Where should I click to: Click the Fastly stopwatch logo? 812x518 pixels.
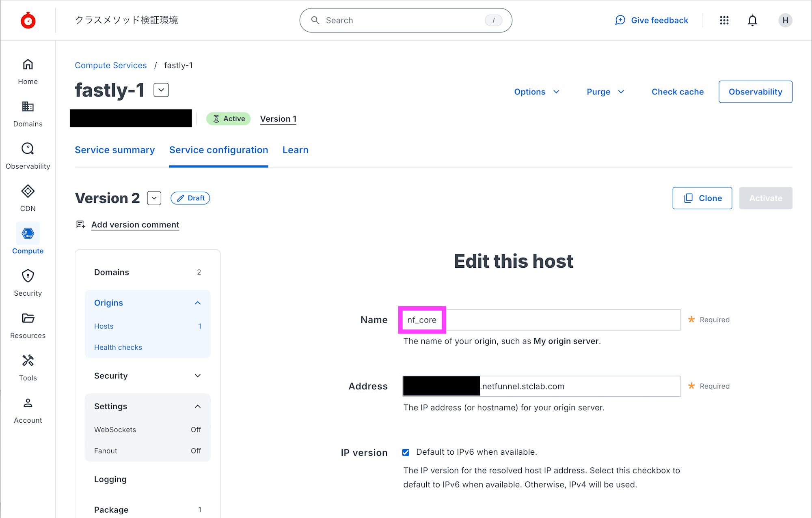[28, 20]
